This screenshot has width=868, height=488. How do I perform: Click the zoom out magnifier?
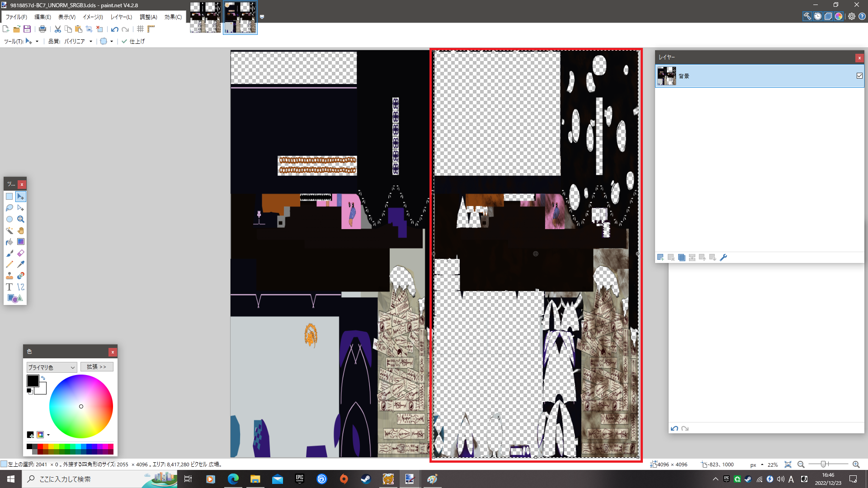coord(801,465)
